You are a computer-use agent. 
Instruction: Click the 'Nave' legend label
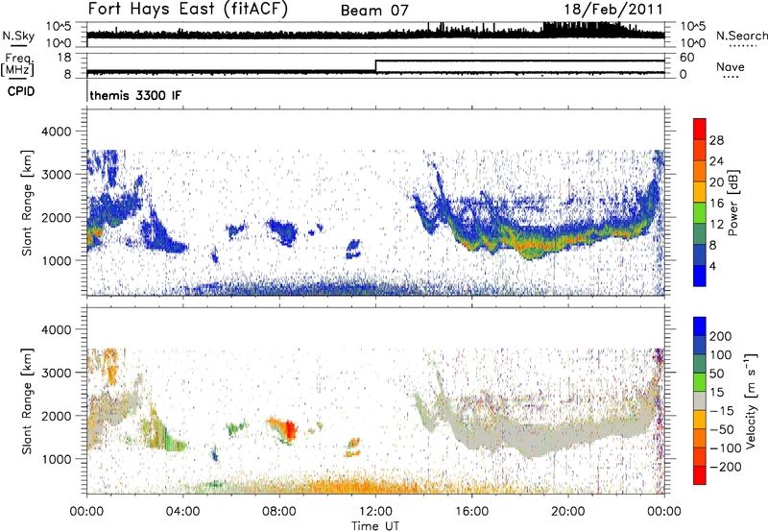point(731,66)
